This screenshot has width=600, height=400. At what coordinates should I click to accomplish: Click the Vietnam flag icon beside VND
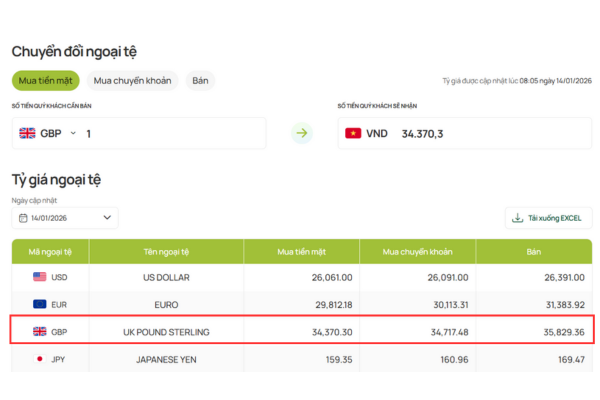tap(353, 133)
